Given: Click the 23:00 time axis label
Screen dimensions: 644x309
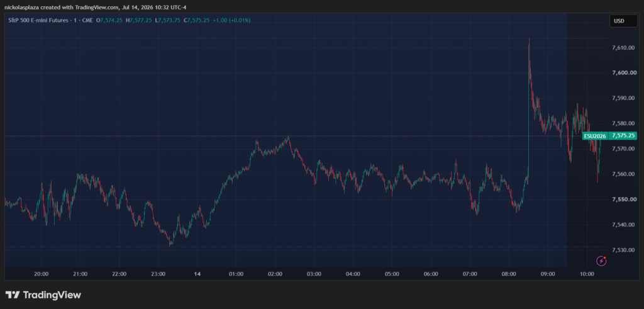Looking at the screenshot, I should pyautogui.click(x=158, y=274).
